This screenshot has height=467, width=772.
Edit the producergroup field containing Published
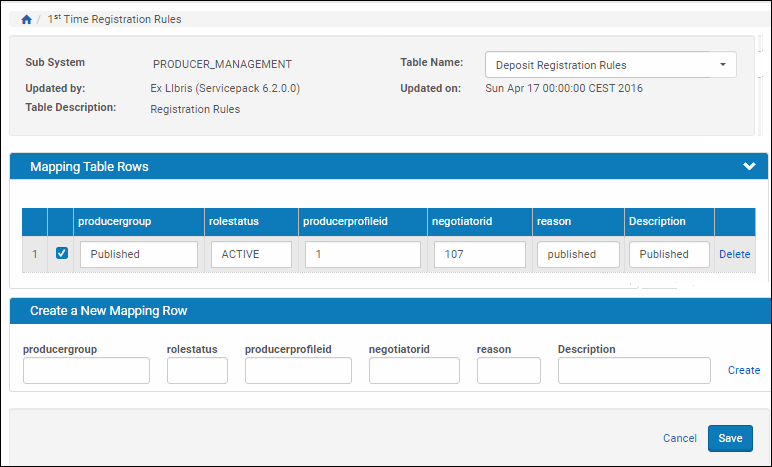(139, 254)
